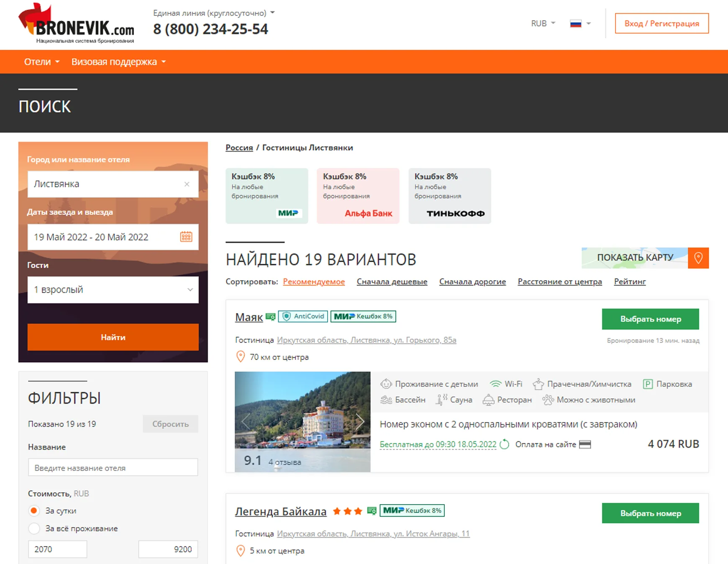
Task: Open the Маяк hotel link
Action: (x=249, y=317)
